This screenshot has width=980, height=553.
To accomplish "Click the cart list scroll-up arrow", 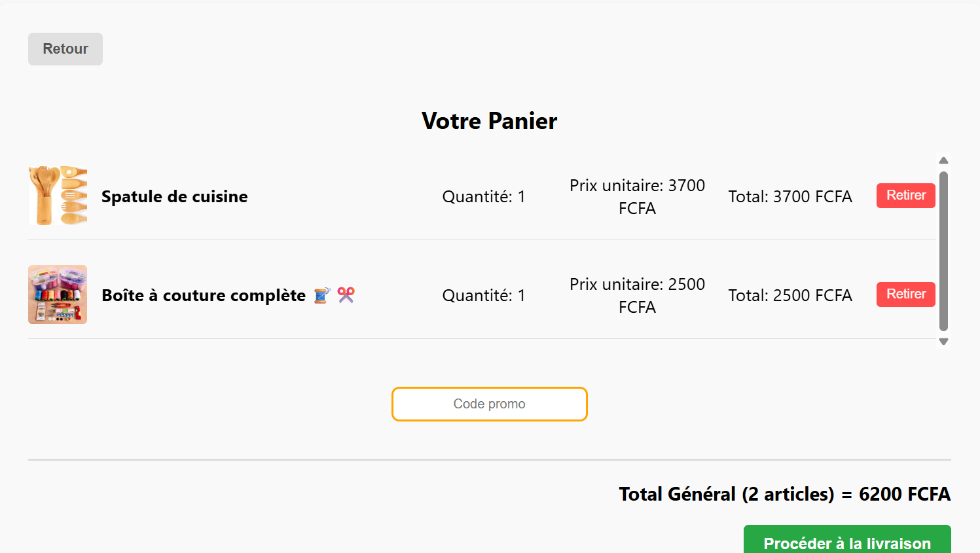I will point(943,161).
